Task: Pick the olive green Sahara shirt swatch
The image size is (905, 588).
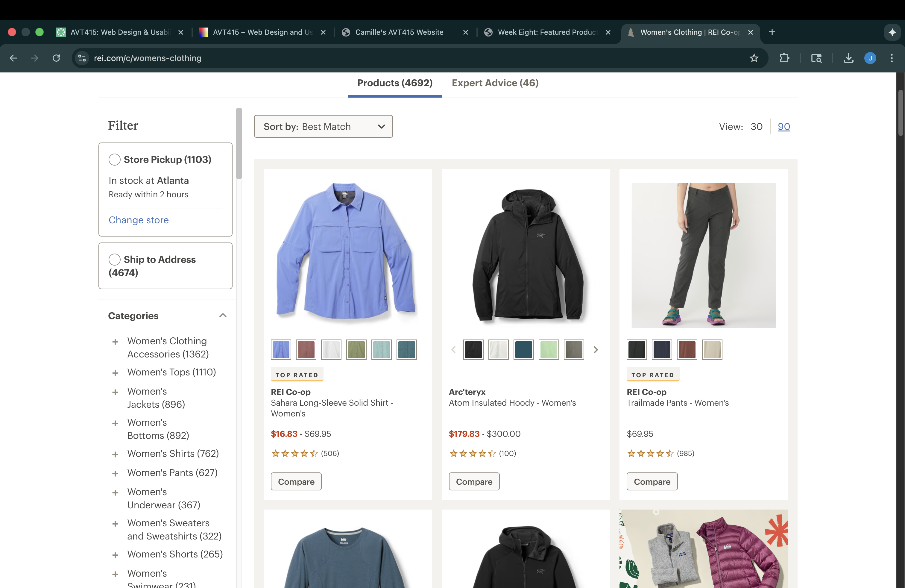Action: (356, 349)
